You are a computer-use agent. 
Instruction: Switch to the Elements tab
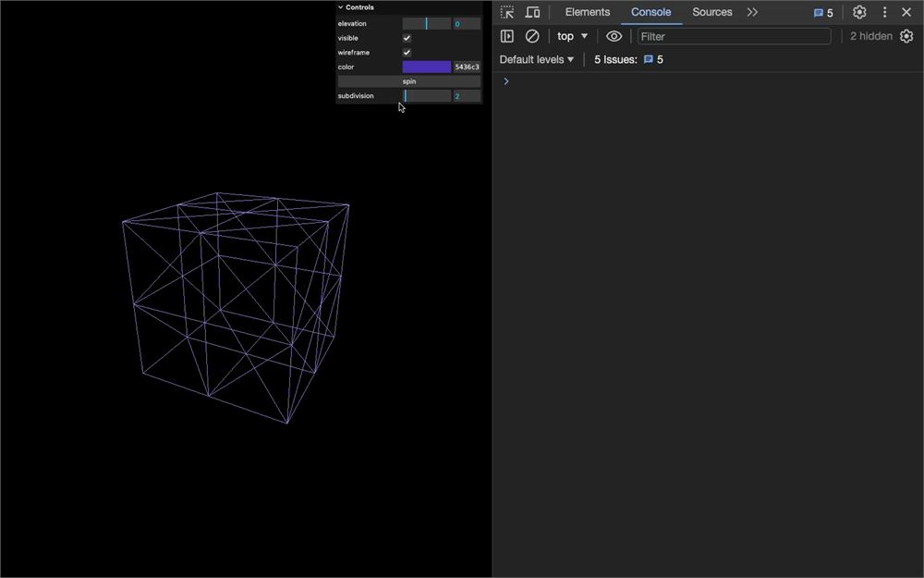tap(587, 12)
